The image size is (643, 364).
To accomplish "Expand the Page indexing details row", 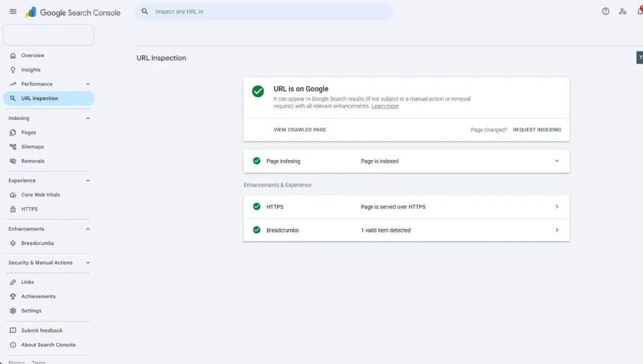I will (x=406, y=161).
